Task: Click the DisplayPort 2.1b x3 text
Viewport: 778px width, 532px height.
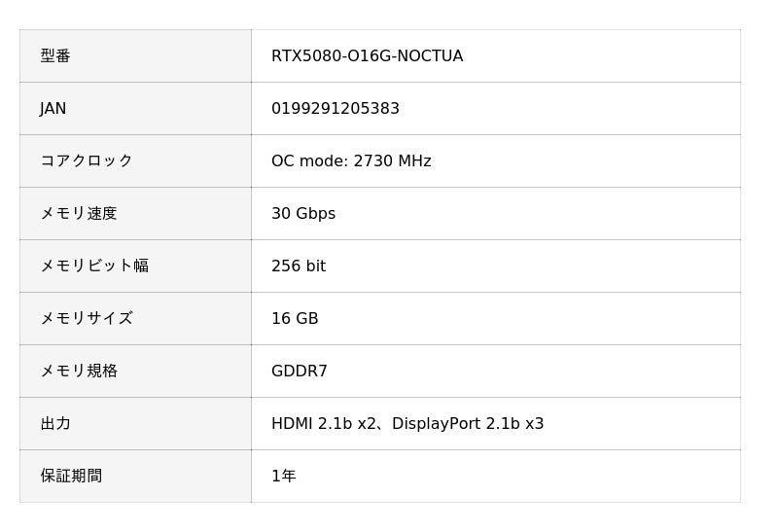Action: (468, 424)
